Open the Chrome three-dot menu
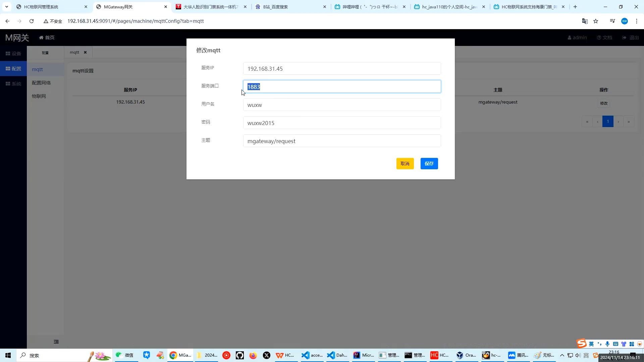The image size is (644, 362). (637, 21)
